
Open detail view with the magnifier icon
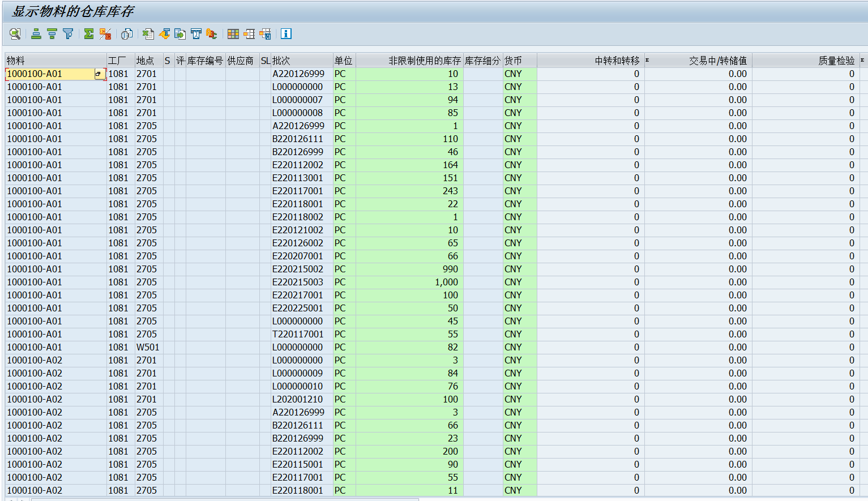[15, 33]
